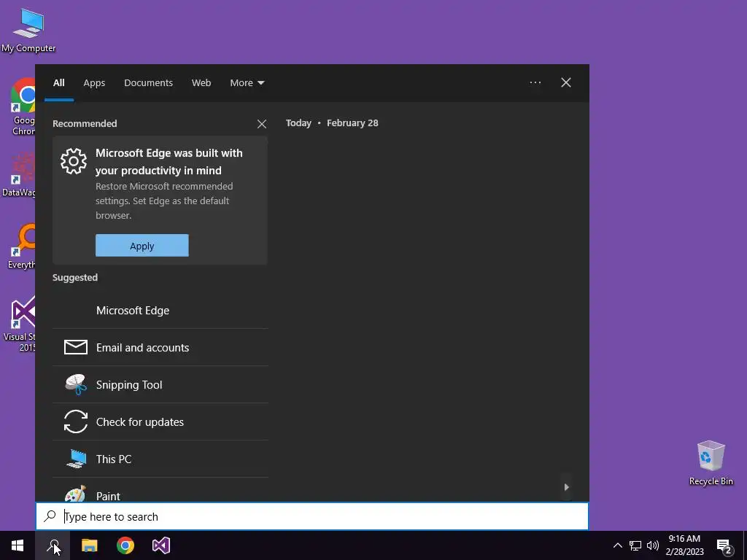Open the network status tray icon
Viewport: 747px width, 560px height.
[635, 545]
